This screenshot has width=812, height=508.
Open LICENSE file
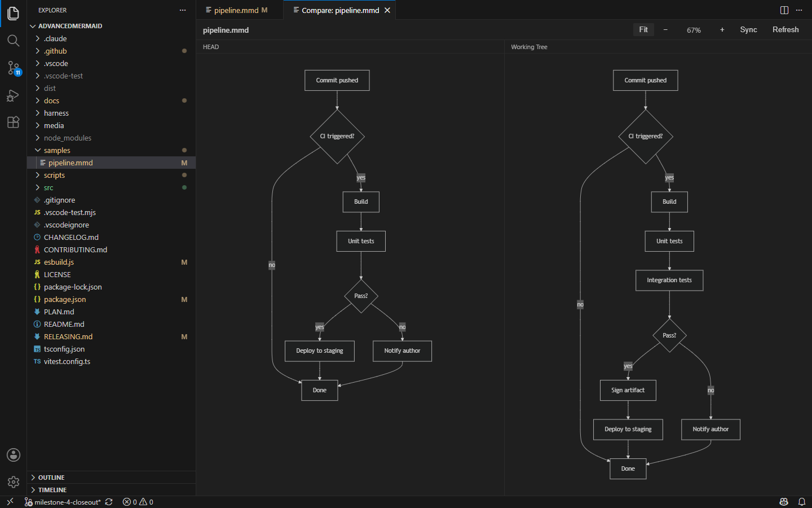click(x=111, y=274)
